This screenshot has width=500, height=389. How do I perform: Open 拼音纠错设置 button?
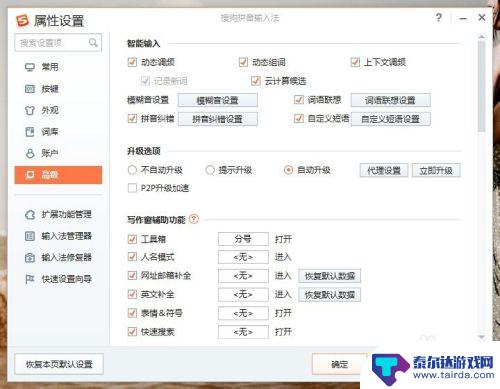pyautogui.click(x=218, y=119)
